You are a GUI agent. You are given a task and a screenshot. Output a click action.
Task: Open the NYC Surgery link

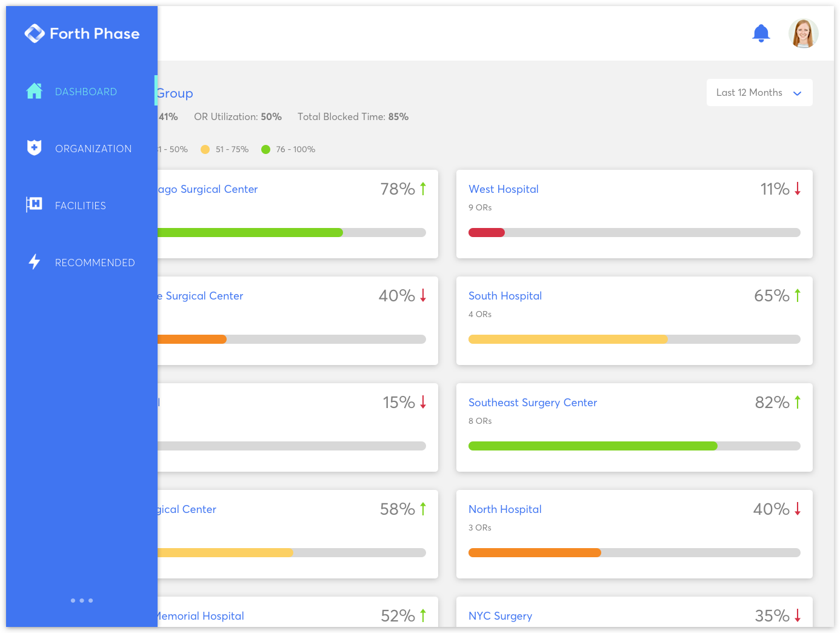click(500, 616)
